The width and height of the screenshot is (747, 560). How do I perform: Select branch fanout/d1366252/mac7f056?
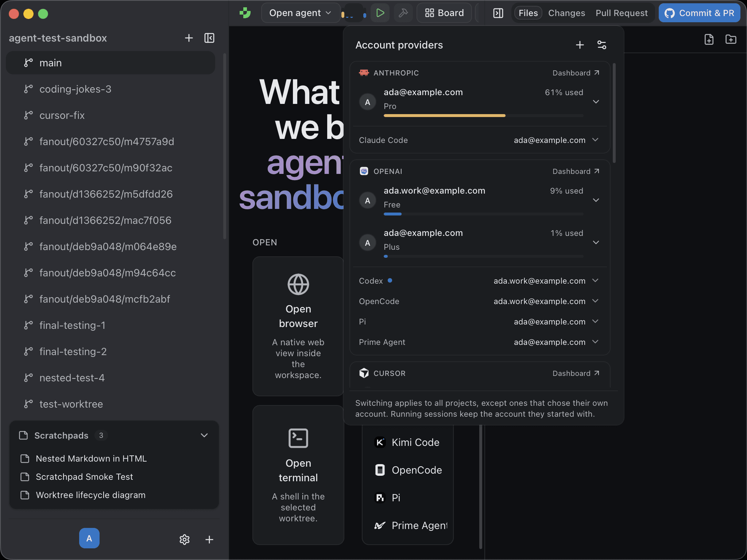111,220
